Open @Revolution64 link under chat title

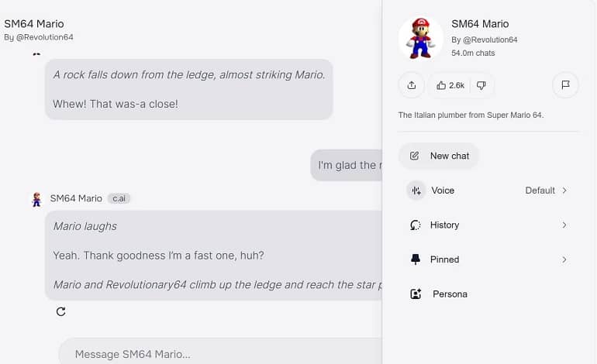tap(44, 37)
